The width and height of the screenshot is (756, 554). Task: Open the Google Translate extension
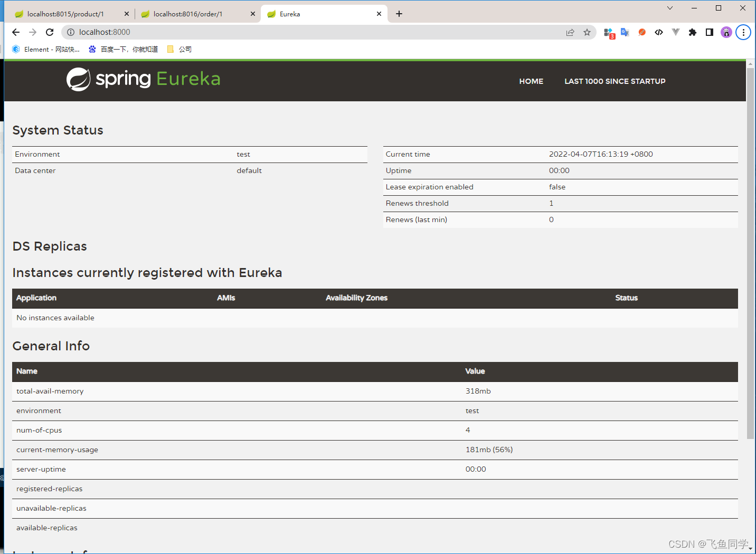pos(625,32)
